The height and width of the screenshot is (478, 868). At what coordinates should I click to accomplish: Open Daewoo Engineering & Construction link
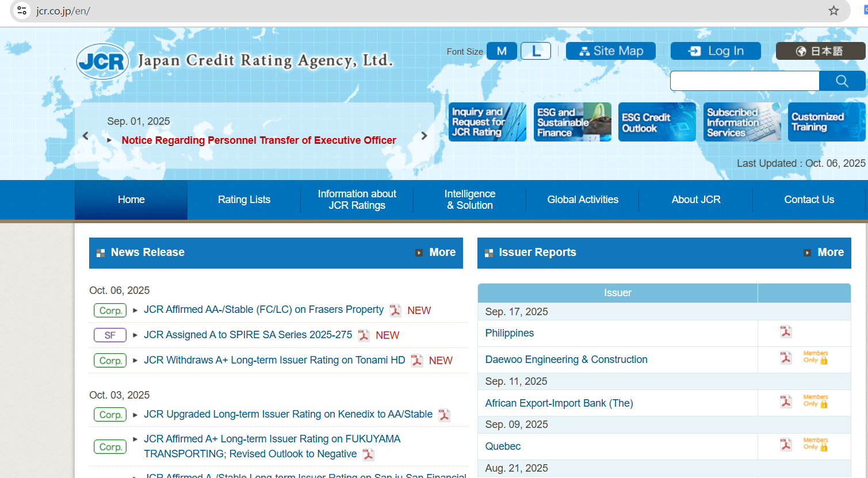tap(566, 360)
